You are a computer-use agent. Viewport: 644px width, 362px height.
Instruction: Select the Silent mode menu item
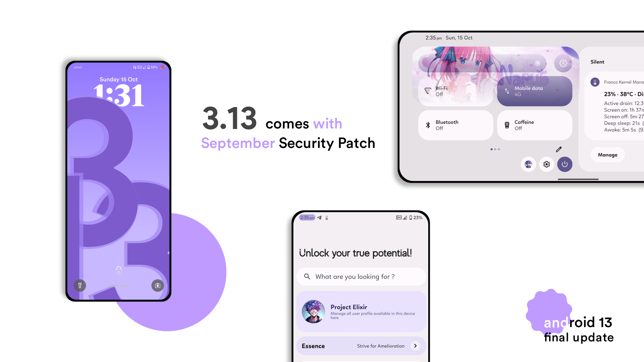click(598, 62)
